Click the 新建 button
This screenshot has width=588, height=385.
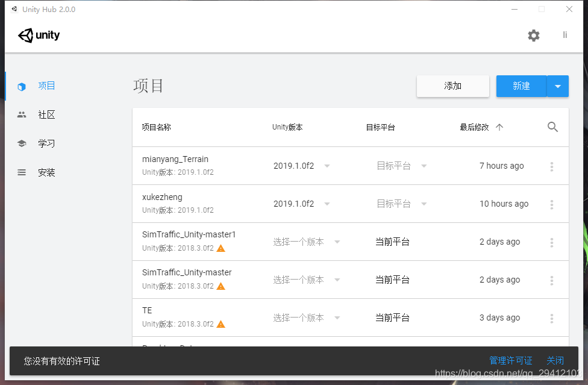521,86
